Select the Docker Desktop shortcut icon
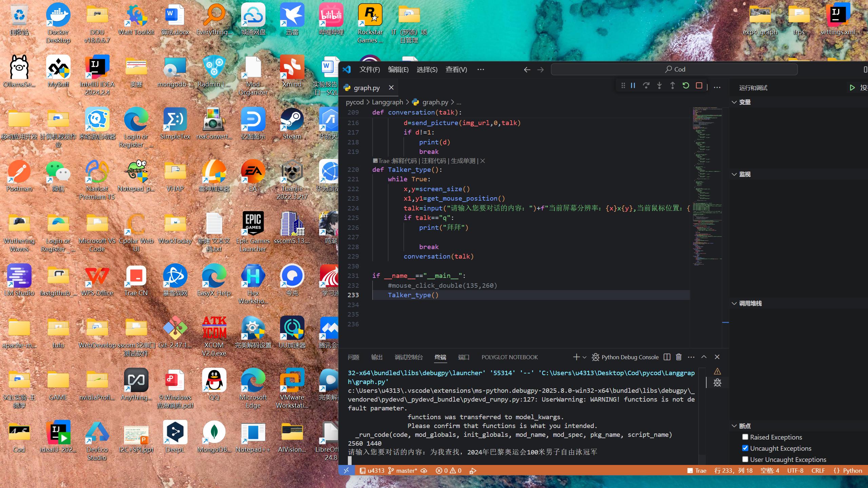Screen dimensions: 868x488 tap(58, 23)
